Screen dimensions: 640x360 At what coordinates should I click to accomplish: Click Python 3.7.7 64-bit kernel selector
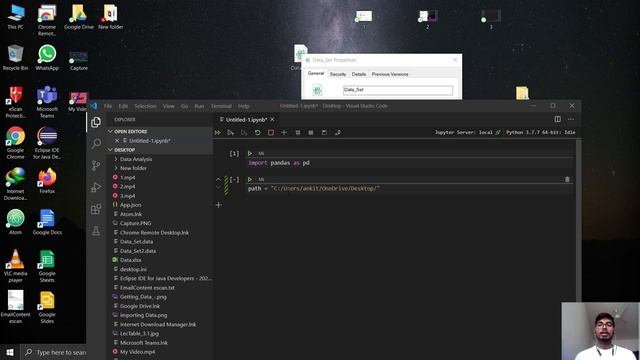click(541, 133)
